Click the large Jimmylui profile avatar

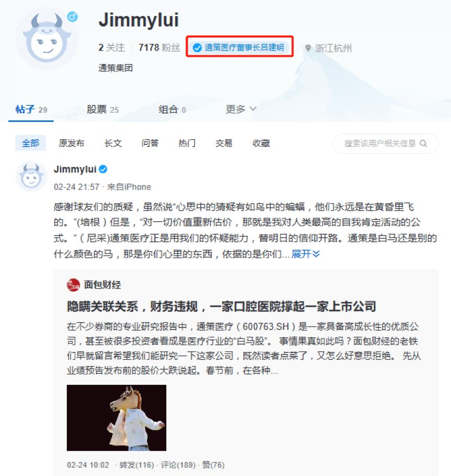click(47, 38)
